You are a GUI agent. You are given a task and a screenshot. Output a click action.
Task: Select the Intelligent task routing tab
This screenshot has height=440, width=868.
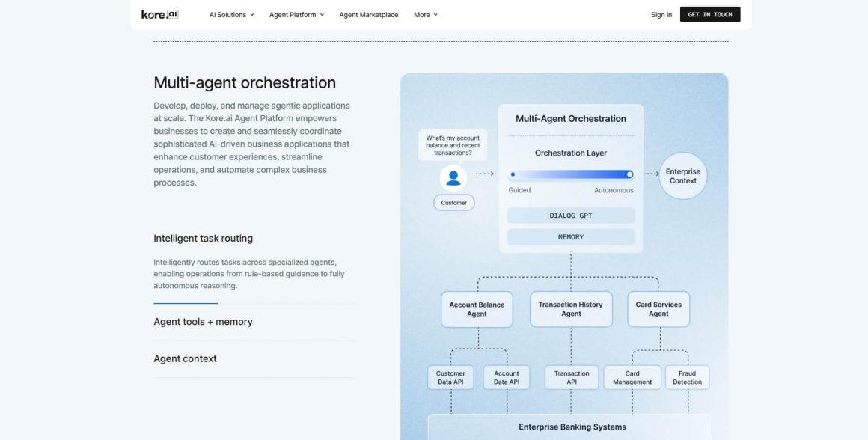coord(203,239)
